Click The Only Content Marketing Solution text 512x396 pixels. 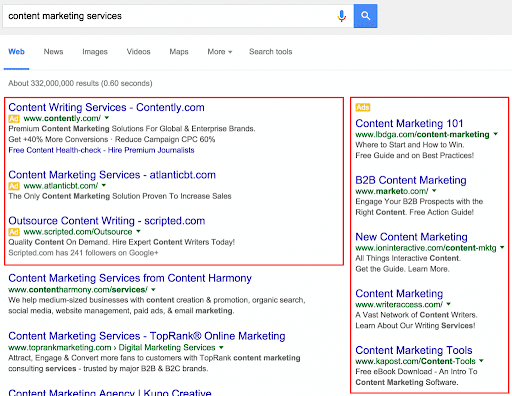[x=120, y=196]
